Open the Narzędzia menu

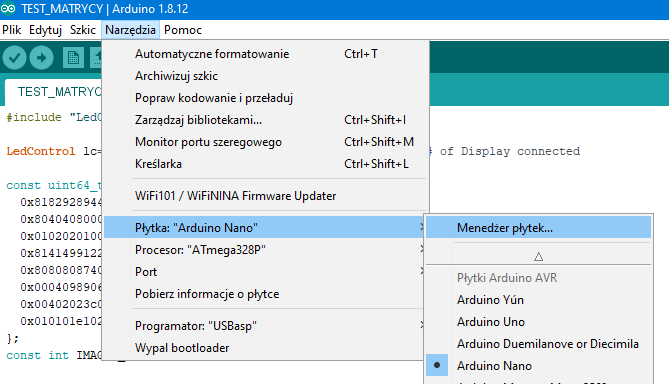(x=130, y=30)
